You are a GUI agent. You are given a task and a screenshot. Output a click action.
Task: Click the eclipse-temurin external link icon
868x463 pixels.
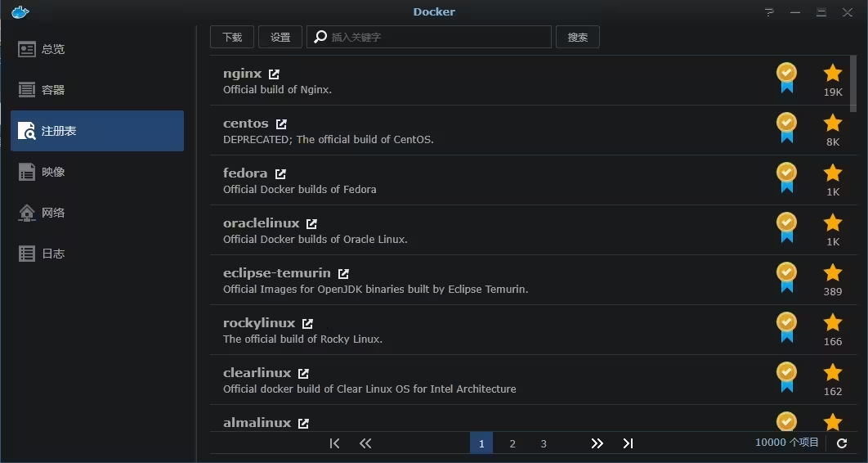[343, 274]
